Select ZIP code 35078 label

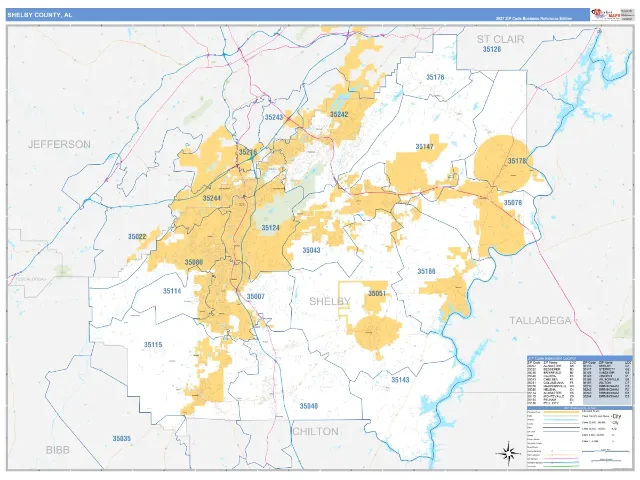point(513,203)
